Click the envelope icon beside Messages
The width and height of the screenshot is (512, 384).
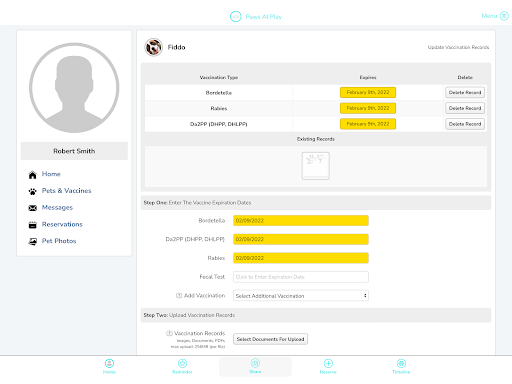point(32,208)
